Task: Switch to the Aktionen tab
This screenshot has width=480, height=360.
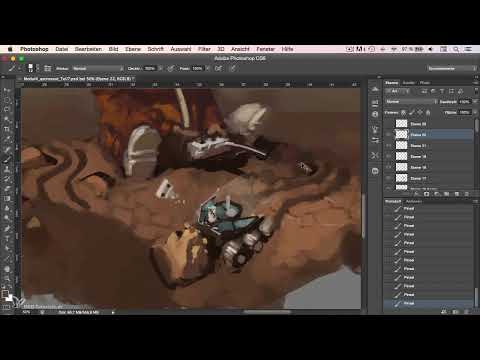Action: point(414,201)
